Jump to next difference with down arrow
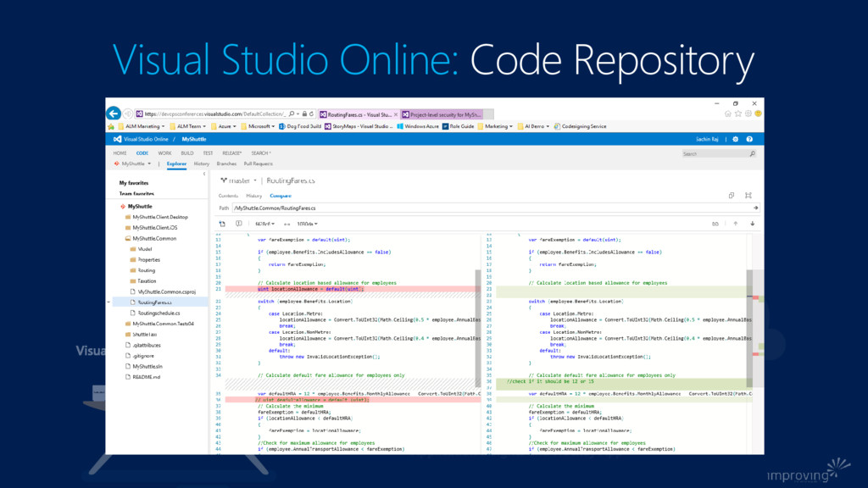This screenshot has height=488, width=868. (752, 224)
